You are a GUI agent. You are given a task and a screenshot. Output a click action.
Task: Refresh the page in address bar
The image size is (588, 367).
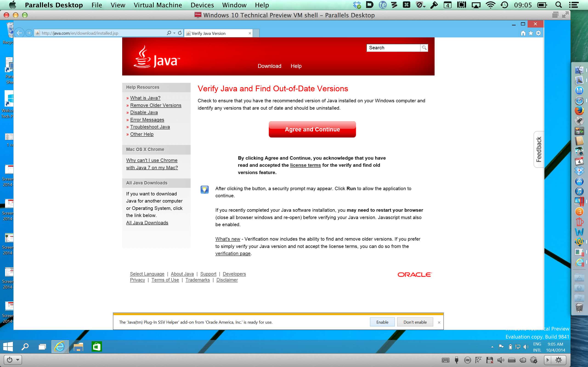pyautogui.click(x=180, y=33)
